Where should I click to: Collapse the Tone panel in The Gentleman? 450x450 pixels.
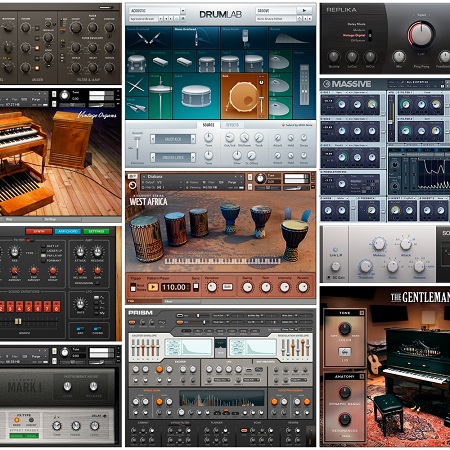[362, 313]
